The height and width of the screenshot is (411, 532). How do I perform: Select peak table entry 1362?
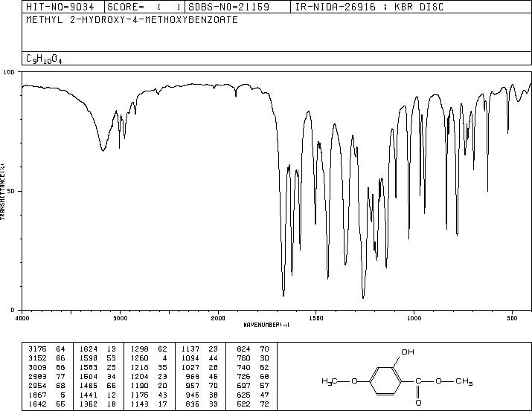coord(89,404)
